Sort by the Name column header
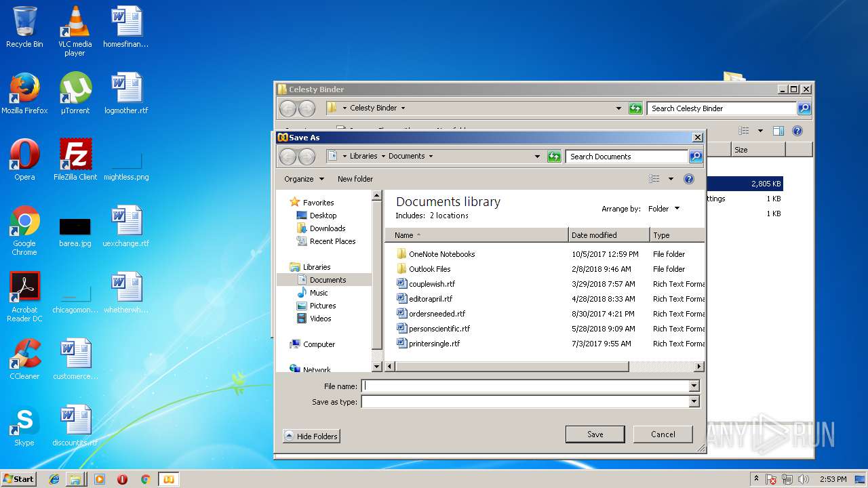Viewport: 868px width, 488px height. [x=477, y=235]
